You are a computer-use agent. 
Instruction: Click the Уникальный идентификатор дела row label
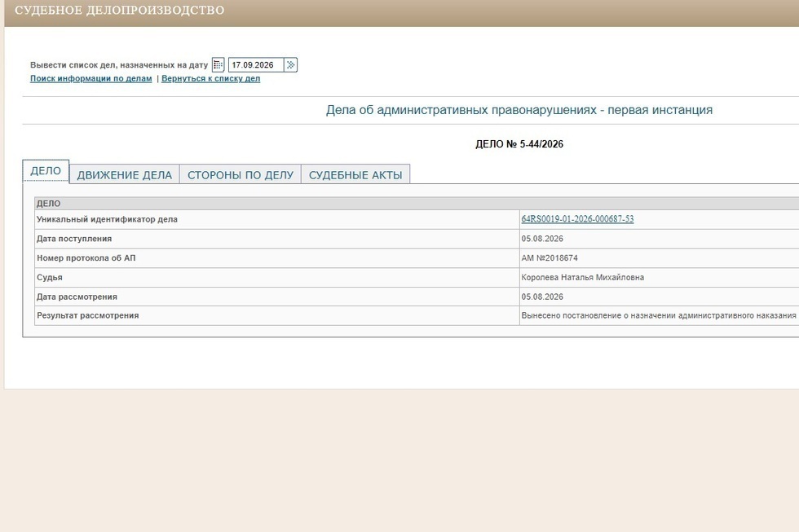point(107,219)
